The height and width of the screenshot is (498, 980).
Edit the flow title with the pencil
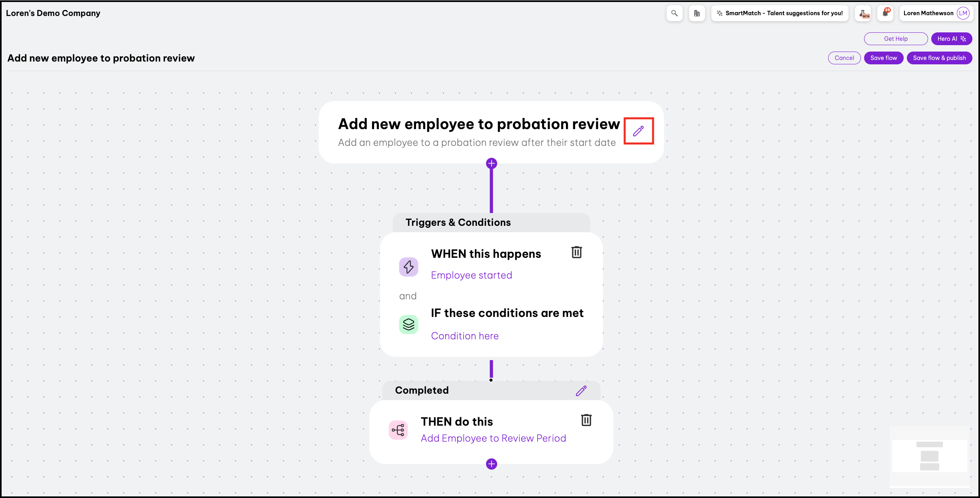[638, 131]
